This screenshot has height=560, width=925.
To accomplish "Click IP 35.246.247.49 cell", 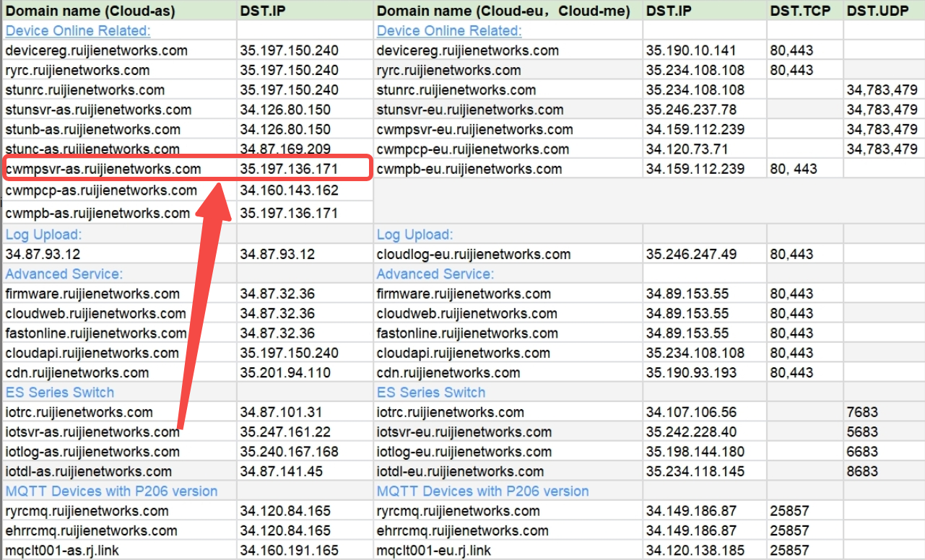I will [x=705, y=255].
